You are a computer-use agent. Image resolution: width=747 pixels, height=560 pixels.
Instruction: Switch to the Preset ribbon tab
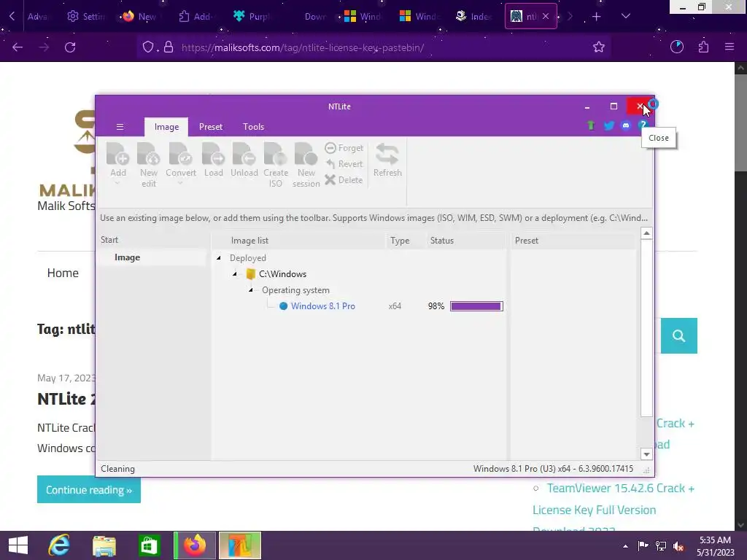[x=211, y=127]
